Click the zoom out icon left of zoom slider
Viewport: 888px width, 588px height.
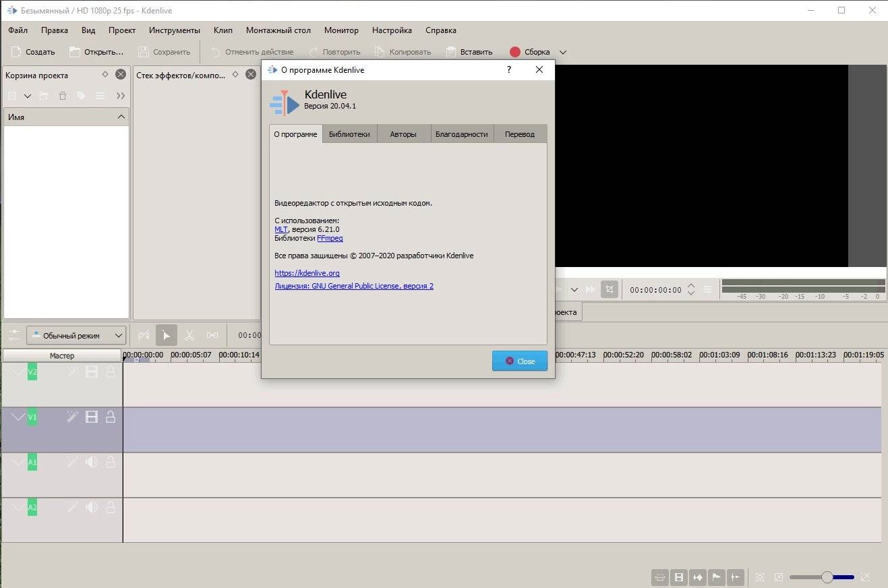779,577
